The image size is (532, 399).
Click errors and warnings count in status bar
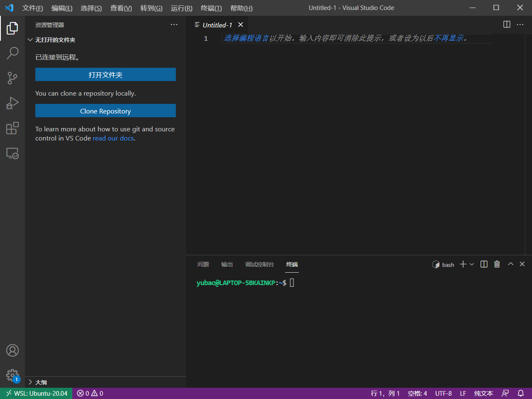tap(90, 393)
